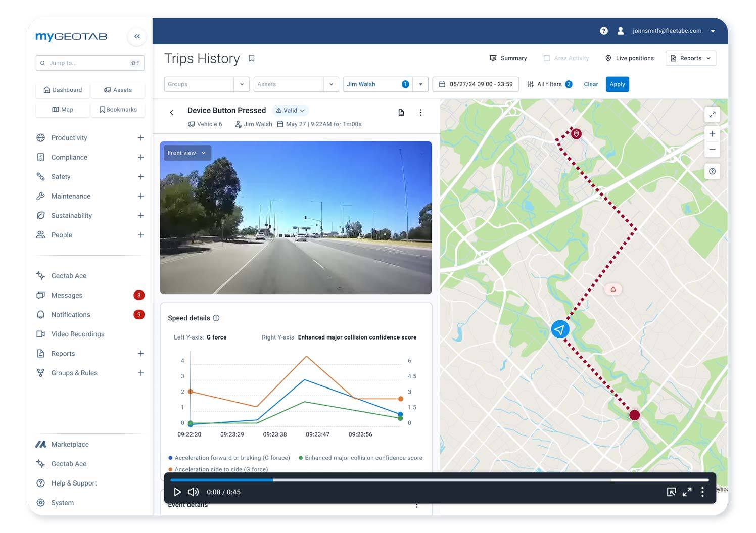Viewport: 756px width, 533px height.
Task: Open the Reports dropdown button
Action: tap(690, 58)
